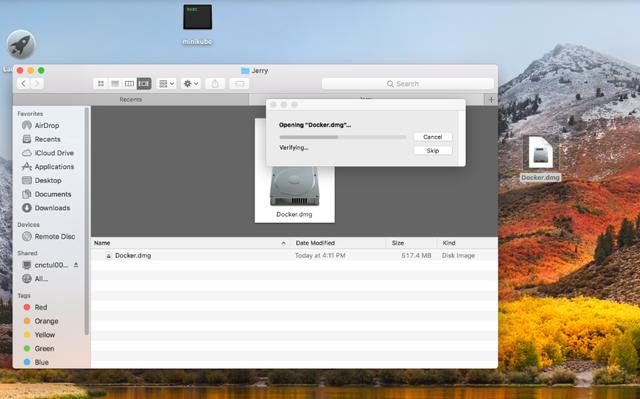Click the Share toolbar button
Viewport: 640px width, 399px height.
pyautogui.click(x=215, y=84)
